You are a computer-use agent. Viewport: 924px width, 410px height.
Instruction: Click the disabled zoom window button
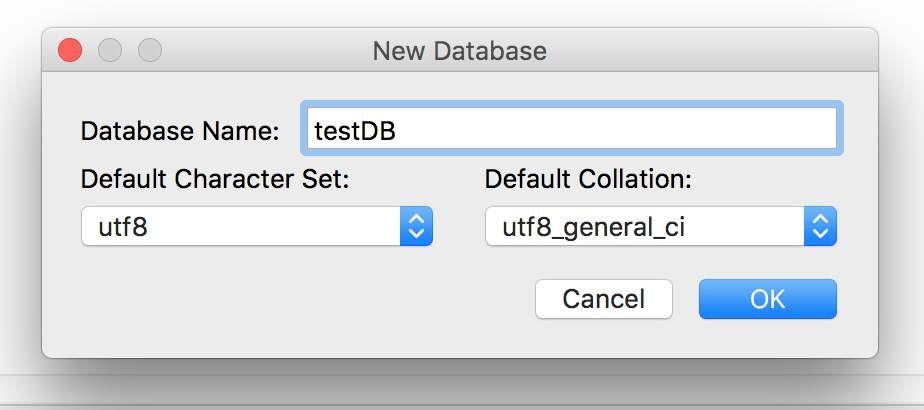tap(149, 50)
